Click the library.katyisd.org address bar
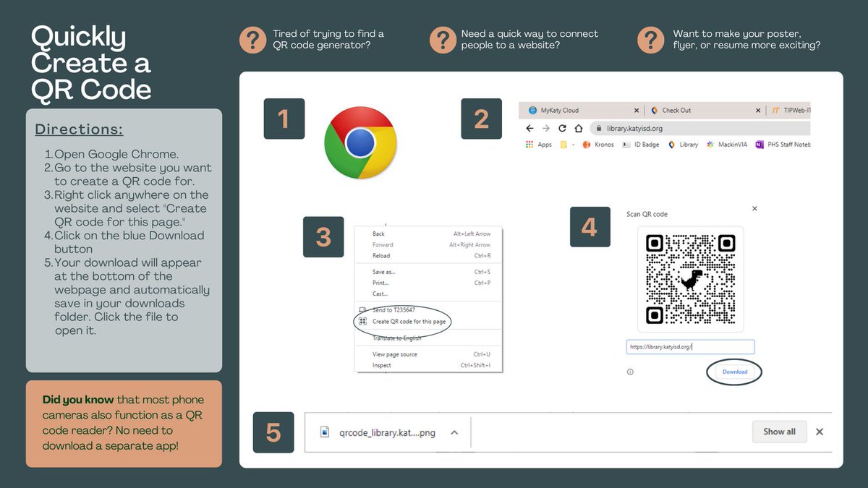 [700, 129]
